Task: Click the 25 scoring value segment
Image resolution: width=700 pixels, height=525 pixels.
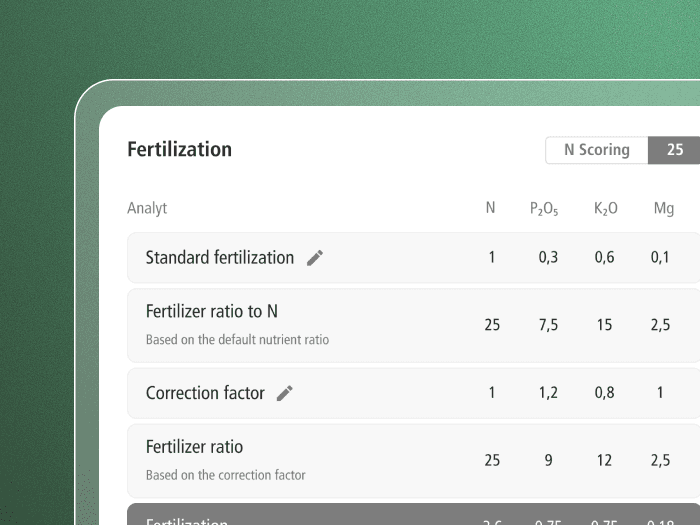Action: pyautogui.click(x=675, y=150)
